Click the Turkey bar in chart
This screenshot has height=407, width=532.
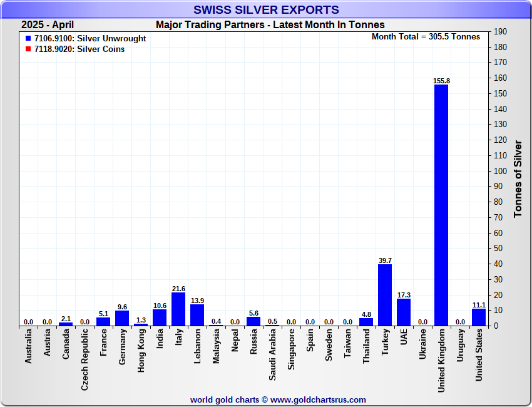[x=385, y=295]
